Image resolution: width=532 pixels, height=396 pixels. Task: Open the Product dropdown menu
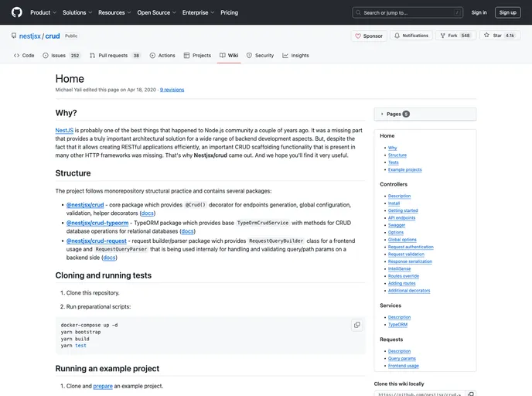[x=43, y=12]
